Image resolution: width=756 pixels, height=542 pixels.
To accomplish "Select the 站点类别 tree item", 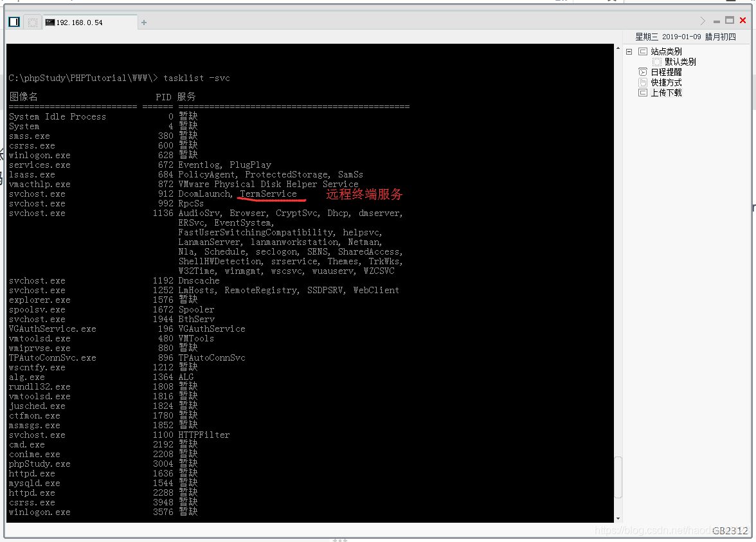I will point(666,51).
